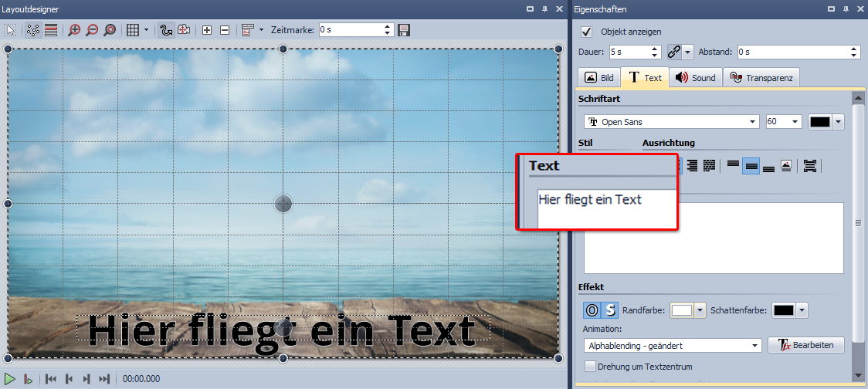Toggle the chain link duration icon
This screenshot has width=868, height=389.
point(673,52)
